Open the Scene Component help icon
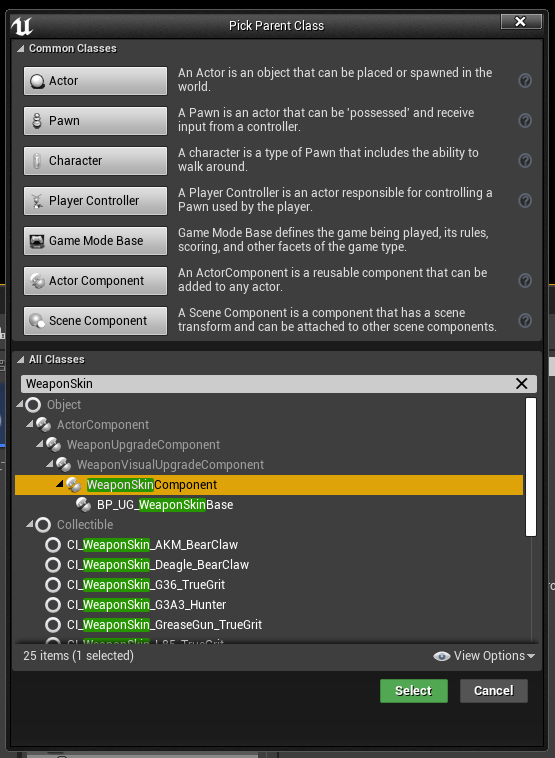Image resolution: width=555 pixels, height=758 pixels. pos(525,321)
